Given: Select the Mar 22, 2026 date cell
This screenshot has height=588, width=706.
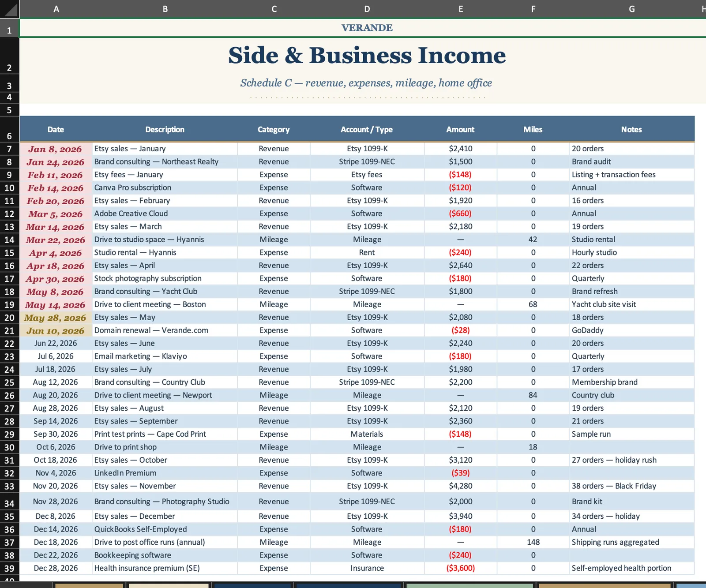Looking at the screenshot, I should [56, 240].
